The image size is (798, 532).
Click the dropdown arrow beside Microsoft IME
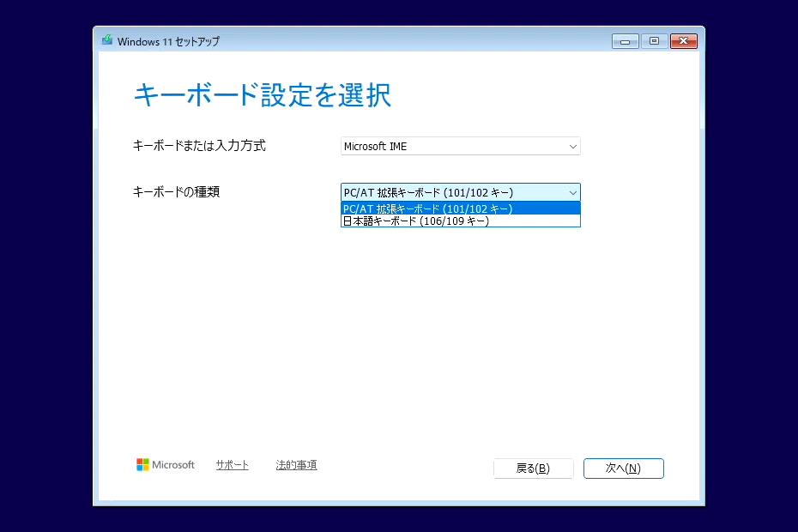571,146
